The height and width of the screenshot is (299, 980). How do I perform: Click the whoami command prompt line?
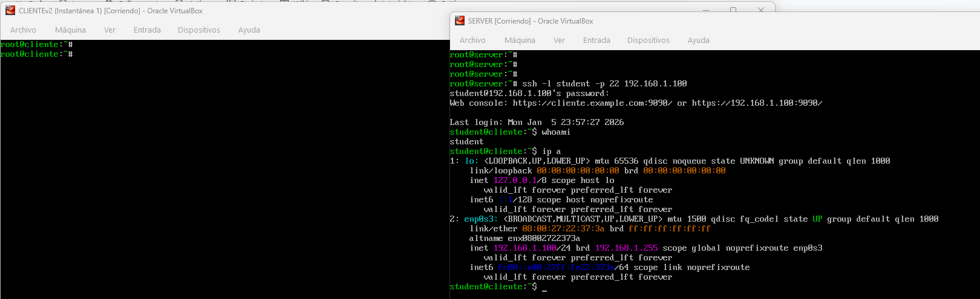tap(510, 132)
